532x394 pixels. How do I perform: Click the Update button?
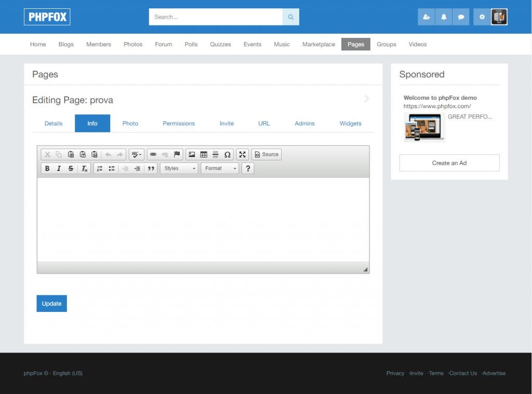(51, 304)
